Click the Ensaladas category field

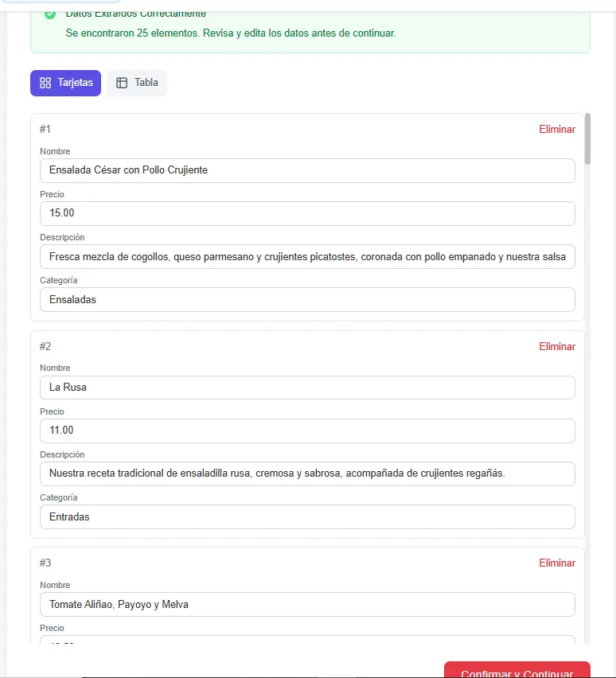[307, 299]
